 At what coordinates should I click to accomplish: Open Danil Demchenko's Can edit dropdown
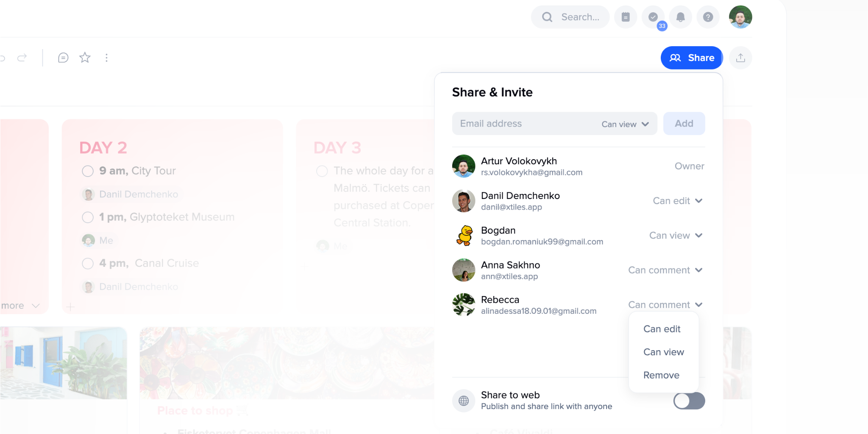pyautogui.click(x=678, y=201)
